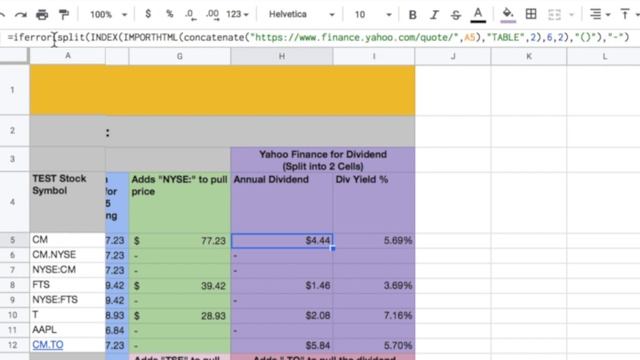Open the font size 10 dropdown
Screen dimensions: 640x360
(x=373, y=15)
